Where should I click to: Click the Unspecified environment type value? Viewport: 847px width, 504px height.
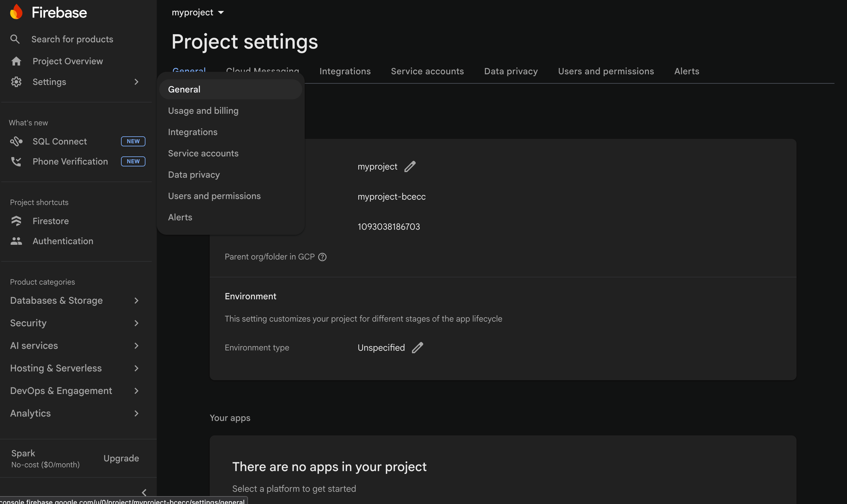381,347
